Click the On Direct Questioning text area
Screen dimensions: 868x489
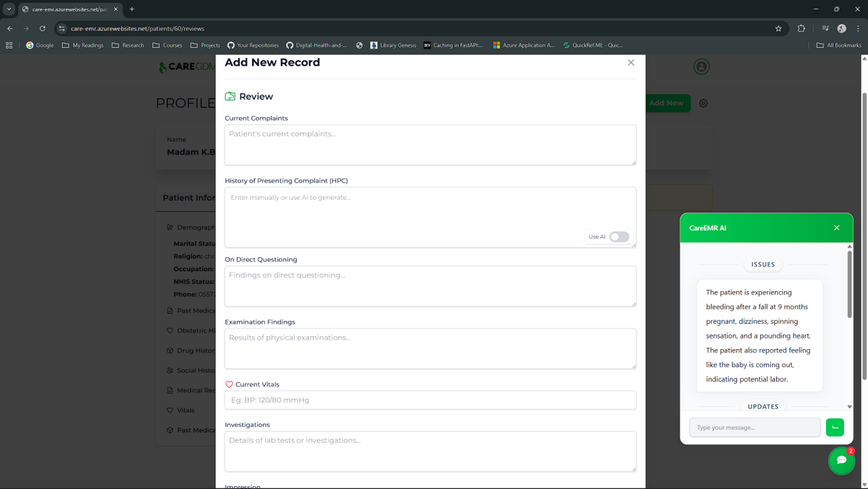pos(430,286)
